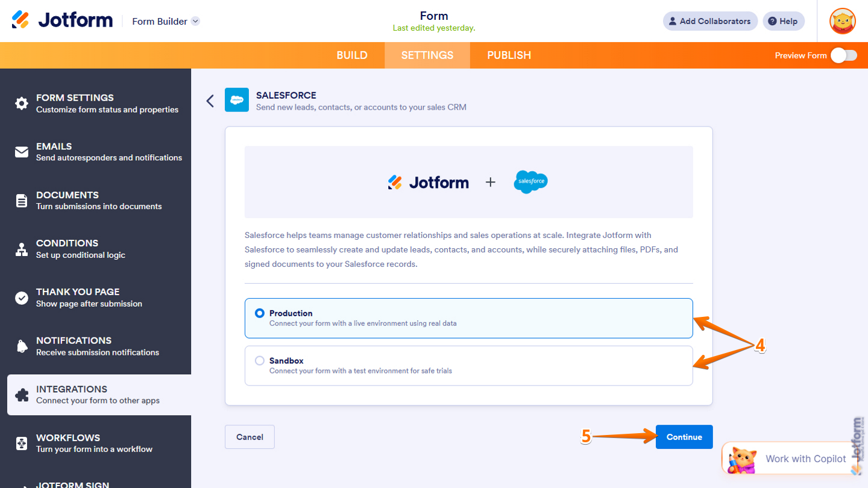Expand the Jotform Sign section
This screenshot has height=488, width=868.
[x=72, y=484]
